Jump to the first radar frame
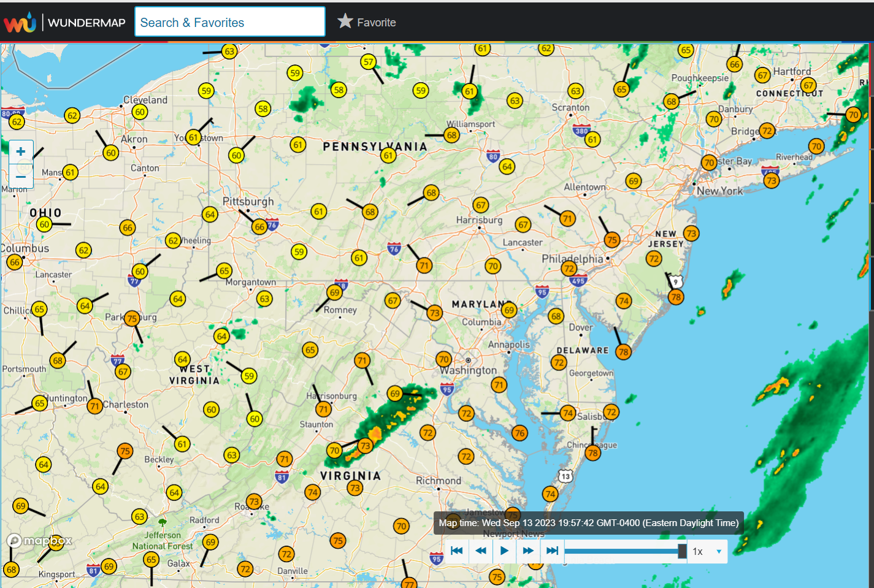This screenshot has width=874, height=588. [x=456, y=551]
